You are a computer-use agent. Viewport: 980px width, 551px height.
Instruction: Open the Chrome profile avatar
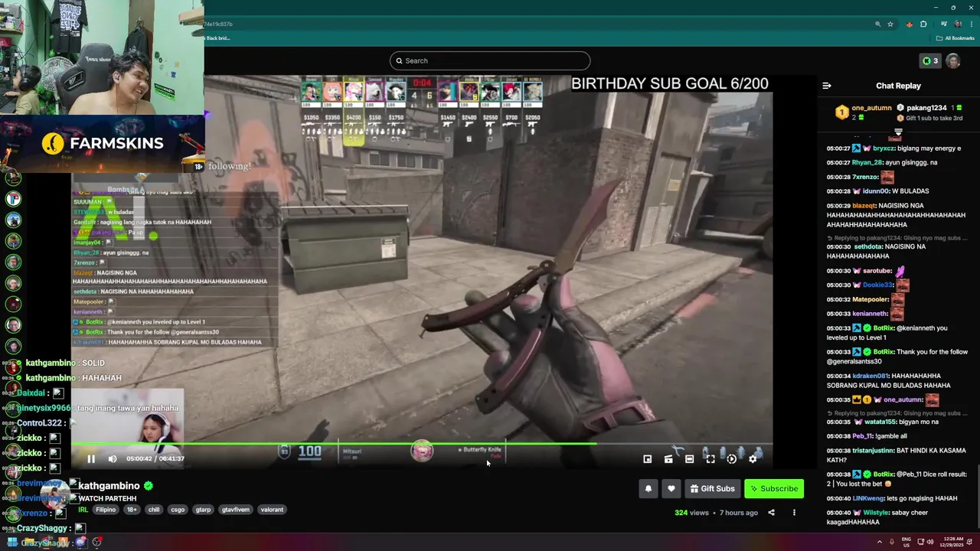pos(958,24)
